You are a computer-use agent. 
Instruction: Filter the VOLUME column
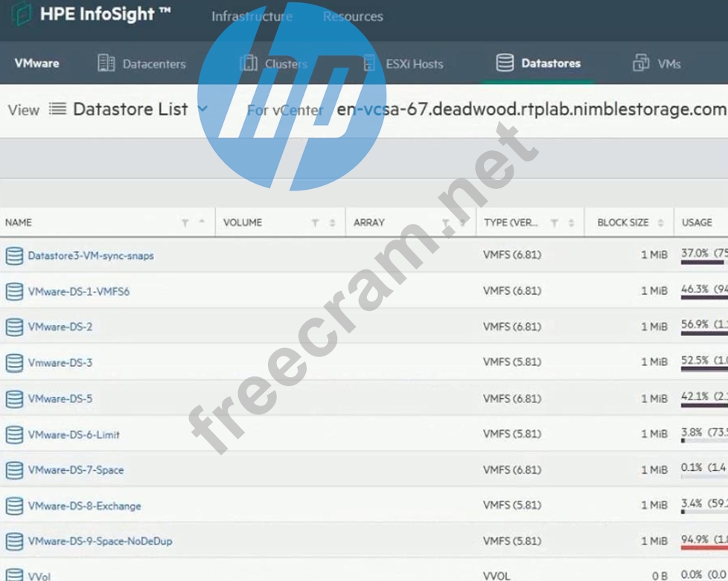(316, 222)
